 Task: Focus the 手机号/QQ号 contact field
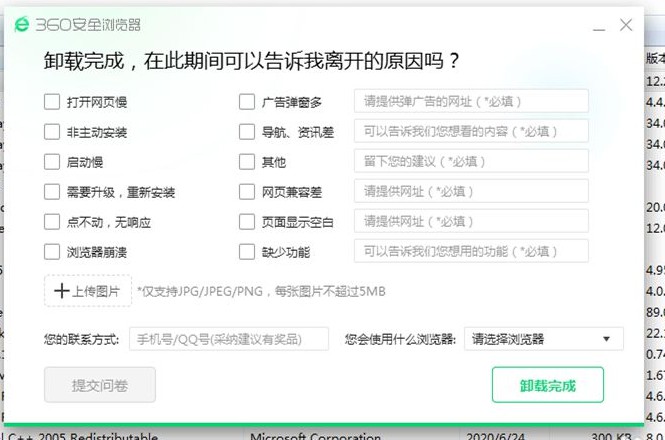click(229, 339)
